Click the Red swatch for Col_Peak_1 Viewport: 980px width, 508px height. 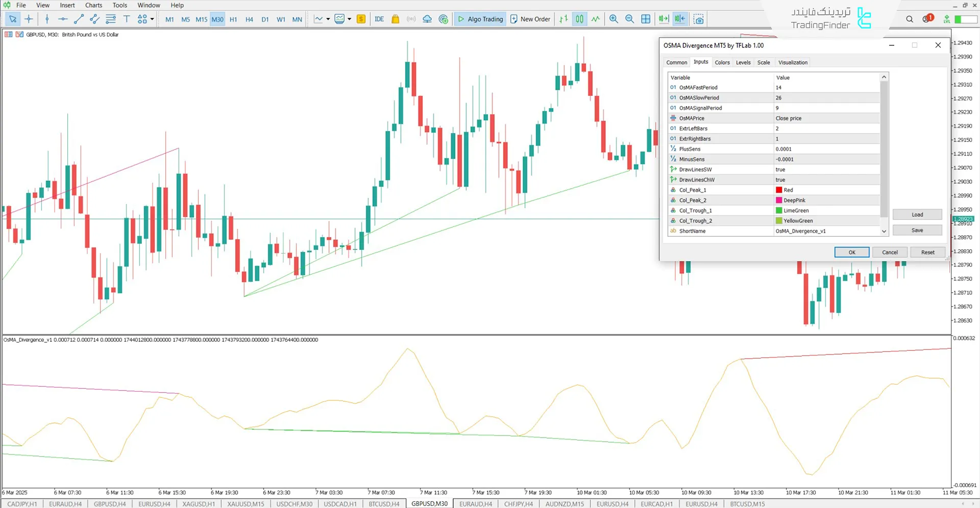tap(778, 190)
